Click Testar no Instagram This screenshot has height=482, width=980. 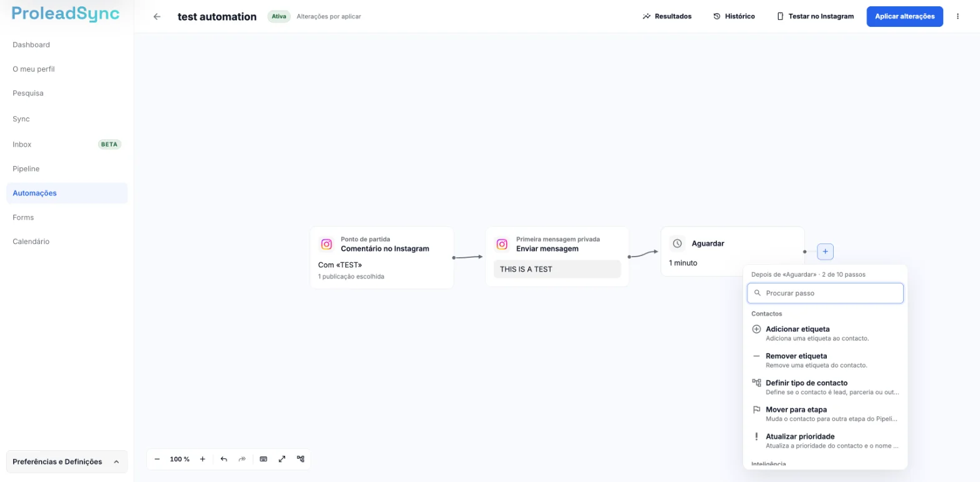click(x=815, y=16)
